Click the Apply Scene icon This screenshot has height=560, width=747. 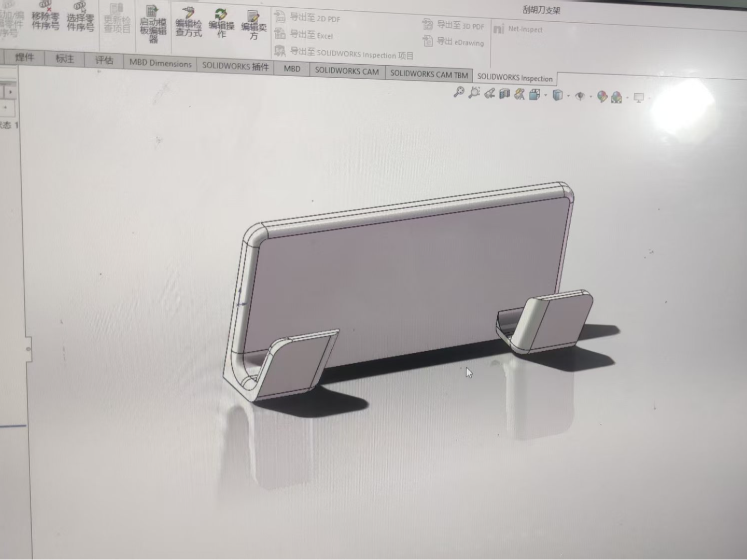616,97
